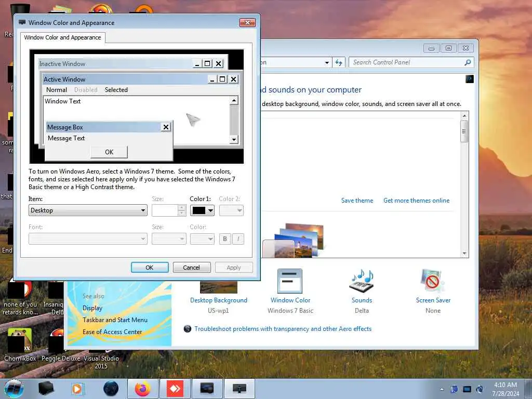532x399 pixels.
Task: Click the Apply button
Action: point(234,268)
